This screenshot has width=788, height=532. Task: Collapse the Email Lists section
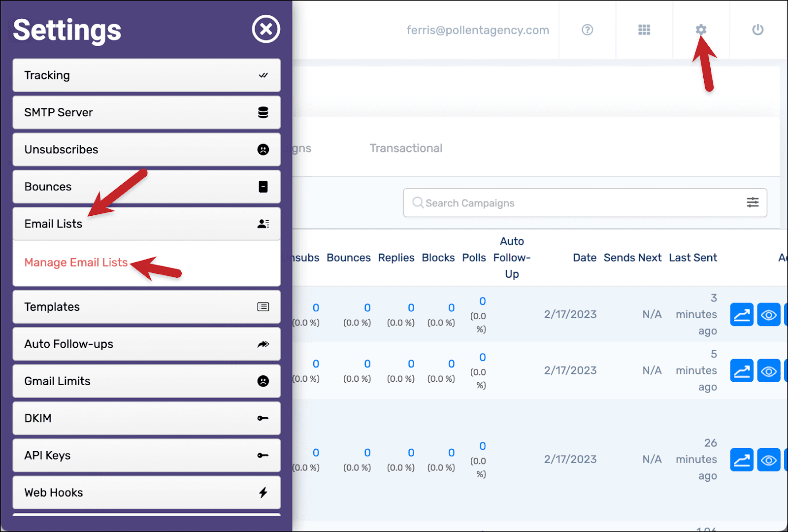(x=146, y=224)
